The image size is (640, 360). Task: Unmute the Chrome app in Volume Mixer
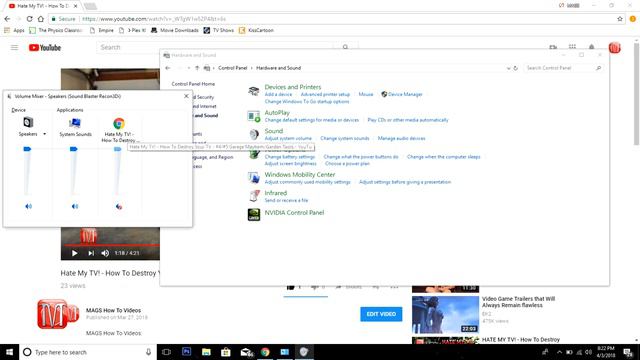pyautogui.click(x=119, y=207)
